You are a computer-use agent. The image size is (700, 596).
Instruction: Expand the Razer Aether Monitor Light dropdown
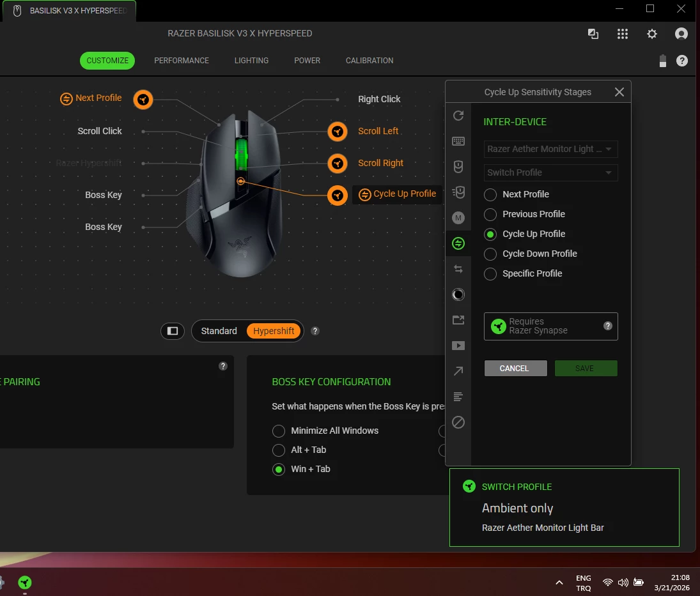[550, 149]
